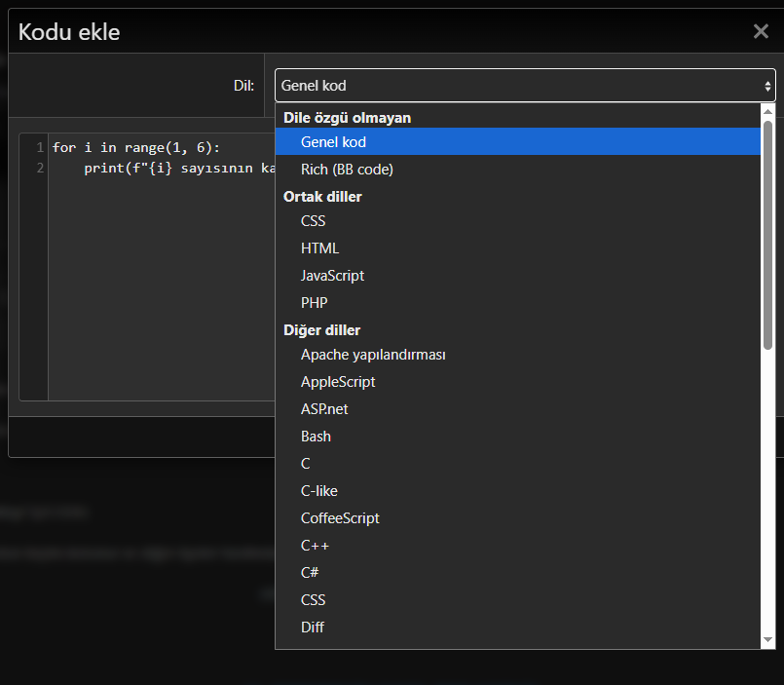This screenshot has width=784, height=685.
Task: Click the dropdown list scroll down arrow
Action: [767, 640]
